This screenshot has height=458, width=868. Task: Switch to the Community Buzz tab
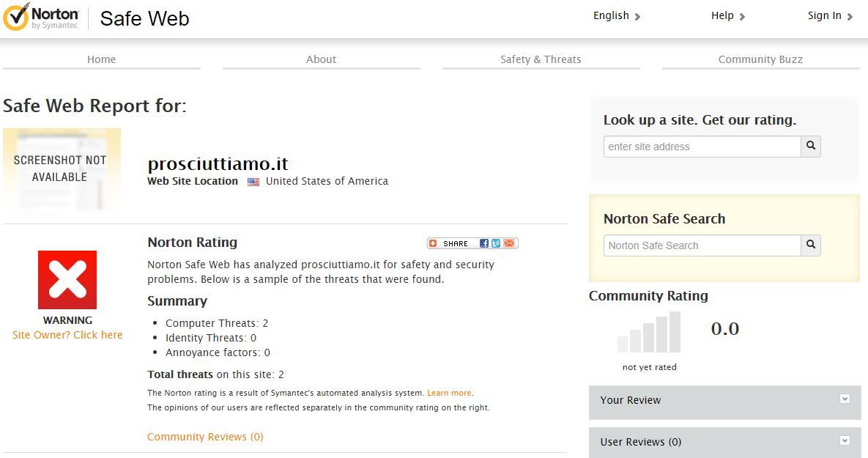click(760, 60)
